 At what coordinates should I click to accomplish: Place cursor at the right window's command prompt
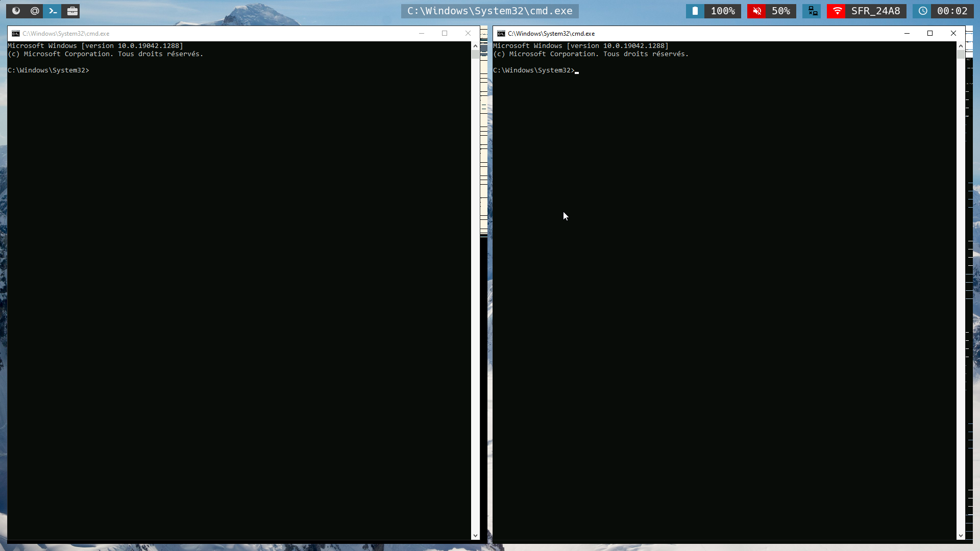(x=577, y=70)
